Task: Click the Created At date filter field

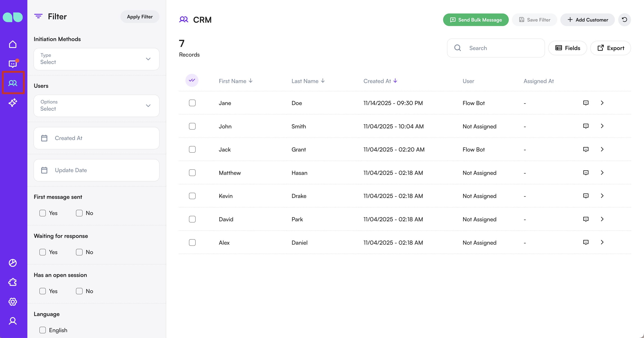Action: tap(96, 138)
